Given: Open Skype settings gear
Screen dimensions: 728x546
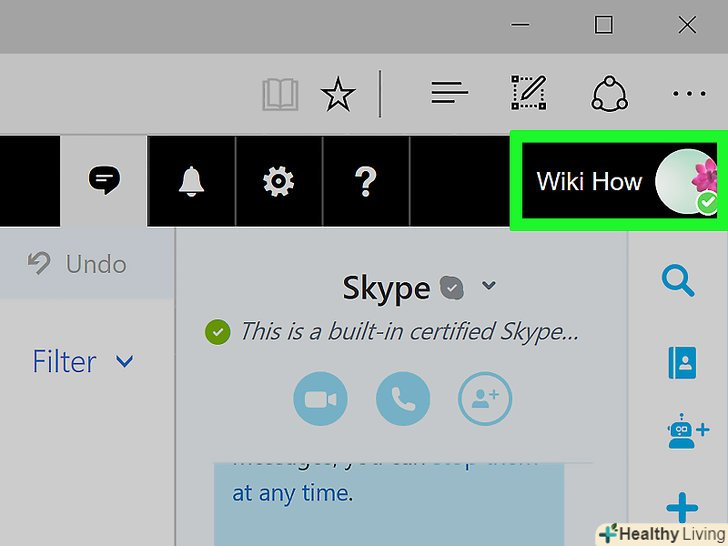Looking at the screenshot, I should click(x=278, y=182).
